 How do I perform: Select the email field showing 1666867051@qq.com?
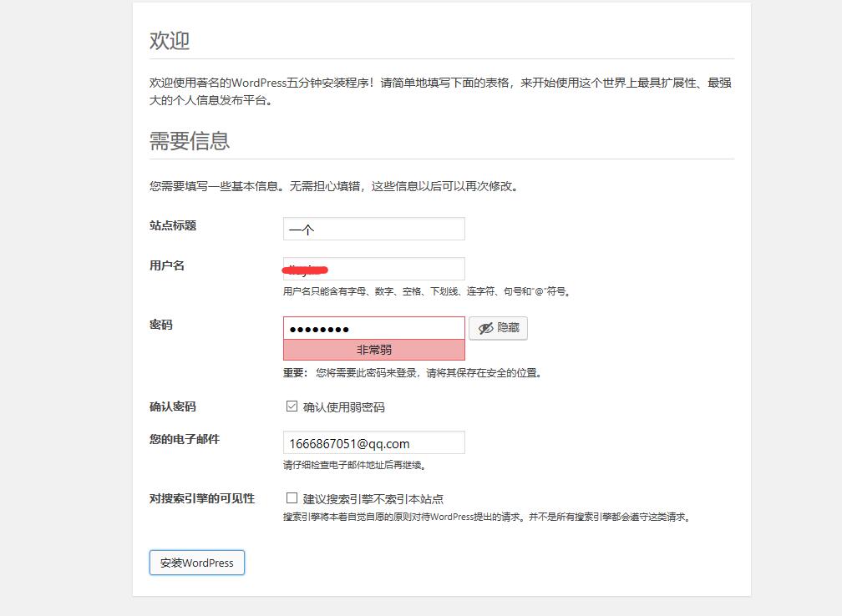coord(373,442)
